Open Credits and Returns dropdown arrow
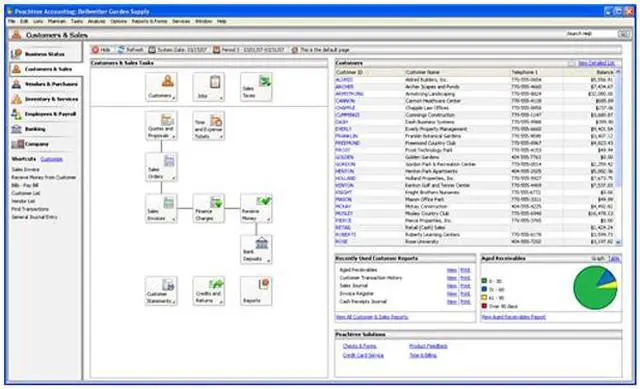 [x=221, y=302]
